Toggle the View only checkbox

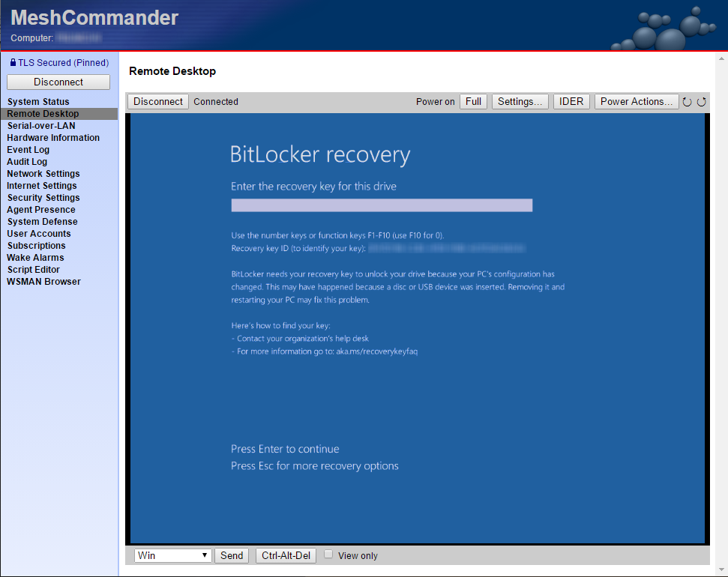[328, 555]
